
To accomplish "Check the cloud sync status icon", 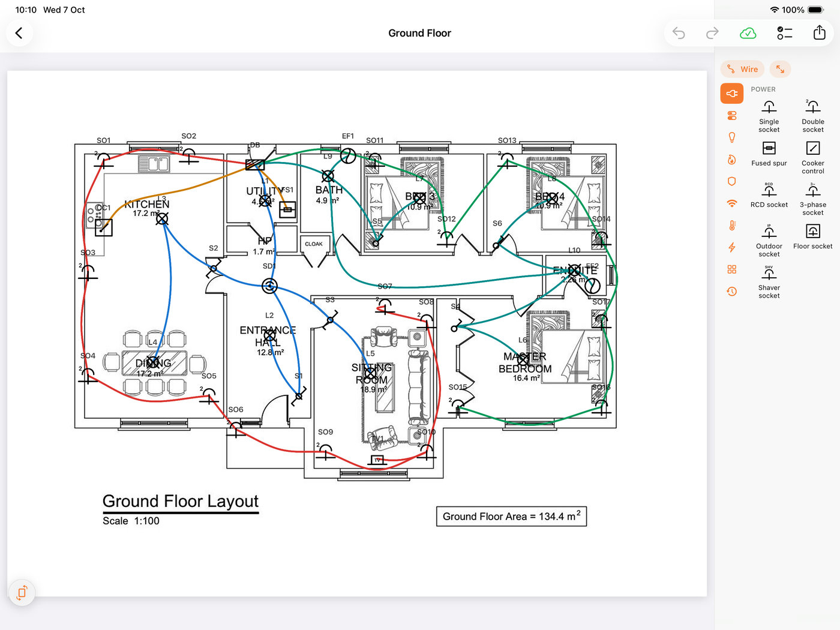I will pyautogui.click(x=748, y=33).
